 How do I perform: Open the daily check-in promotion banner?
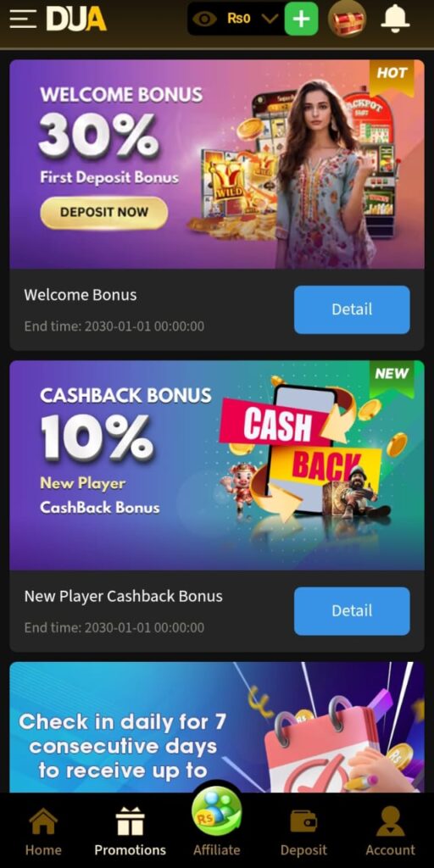coord(217,726)
